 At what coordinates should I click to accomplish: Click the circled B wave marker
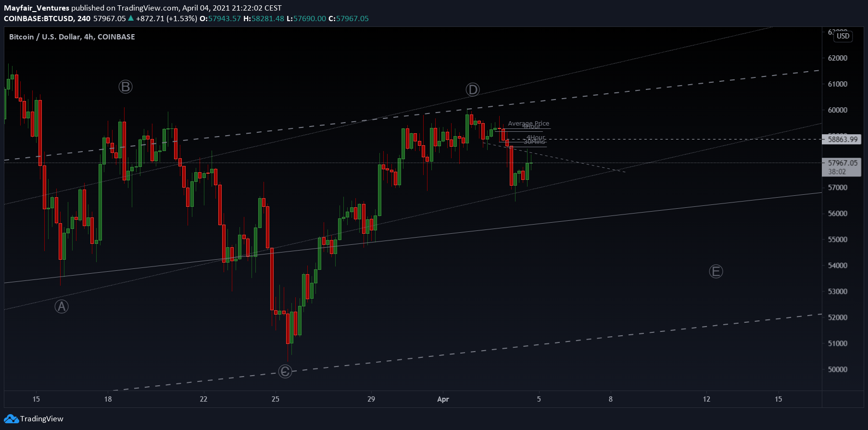point(126,87)
